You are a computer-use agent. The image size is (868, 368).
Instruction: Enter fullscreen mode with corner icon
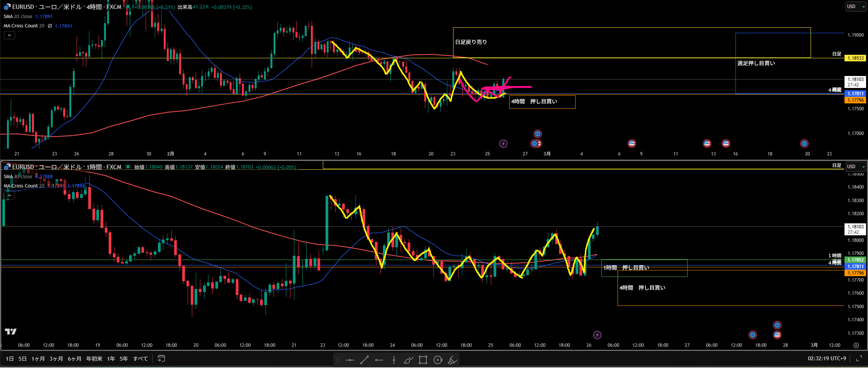(x=859, y=358)
